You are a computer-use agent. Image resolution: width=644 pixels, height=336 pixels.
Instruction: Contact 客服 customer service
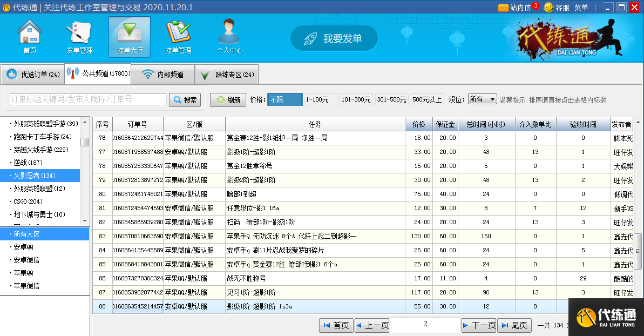coord(557,8)
